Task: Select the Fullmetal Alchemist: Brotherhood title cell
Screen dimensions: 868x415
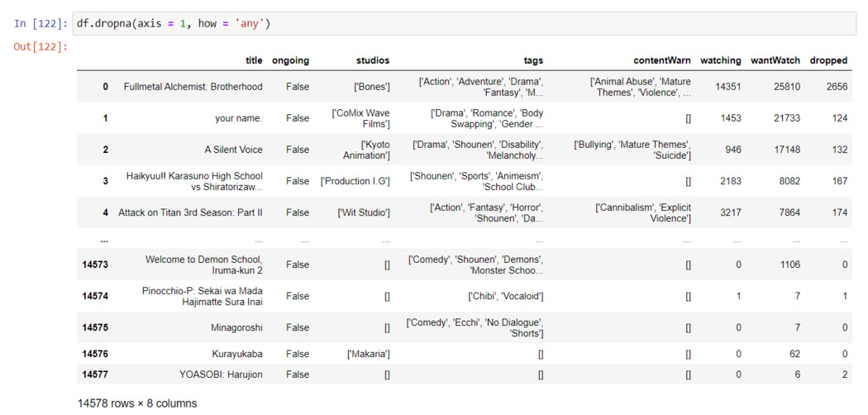Action: [193, 87]
